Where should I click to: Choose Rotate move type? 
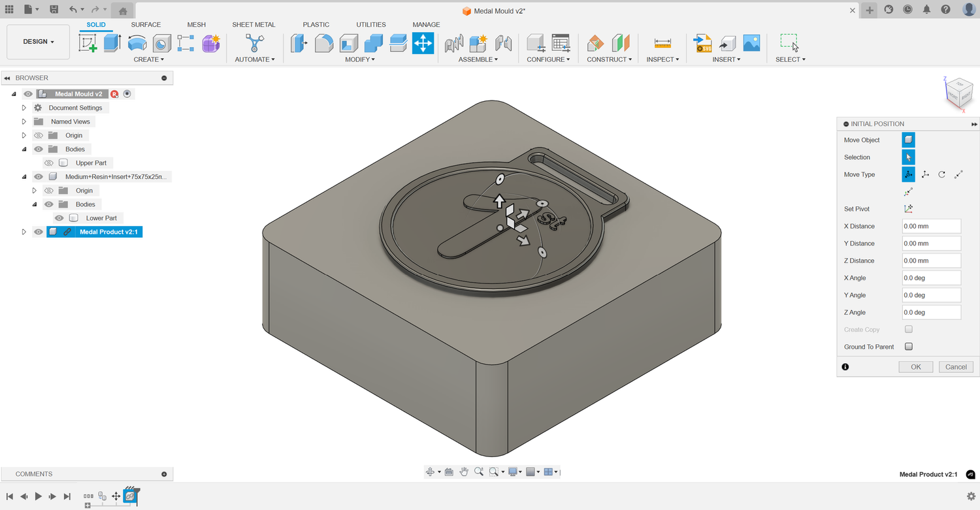[941, 174]
